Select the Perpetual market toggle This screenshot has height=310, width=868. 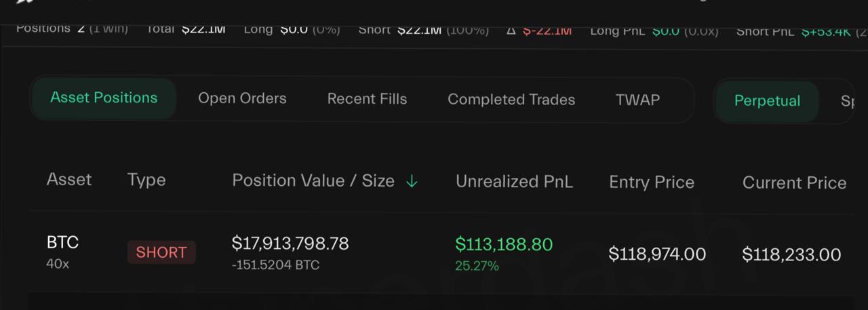point(767,101)
